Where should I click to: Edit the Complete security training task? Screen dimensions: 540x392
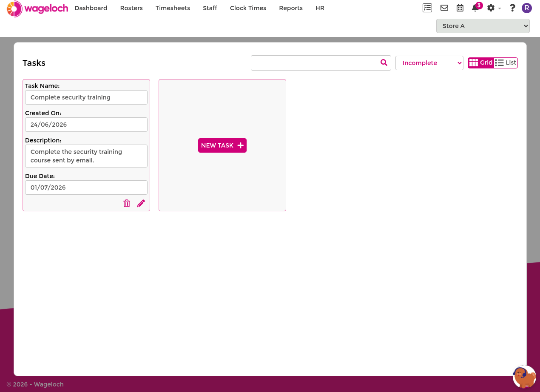coord(141,203)
